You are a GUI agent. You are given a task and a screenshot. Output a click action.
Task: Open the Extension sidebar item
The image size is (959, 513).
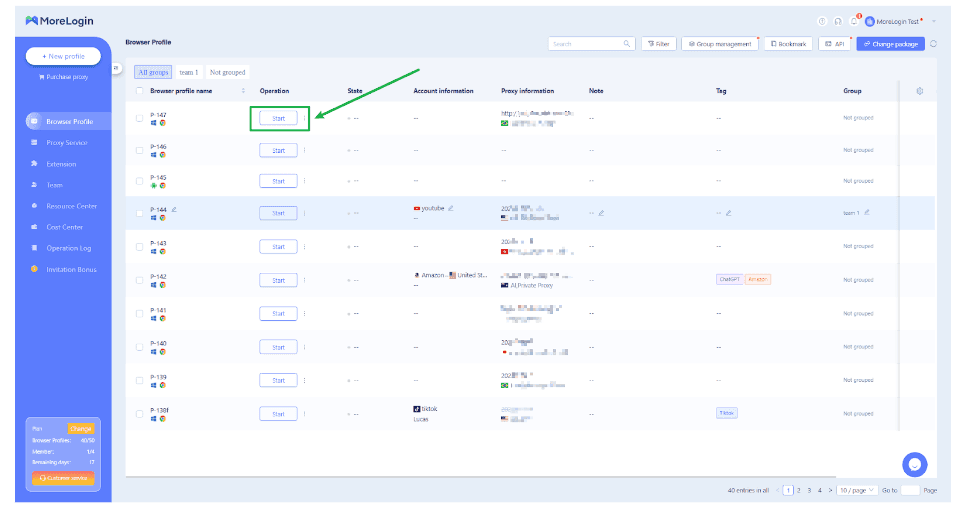(61, 164)
